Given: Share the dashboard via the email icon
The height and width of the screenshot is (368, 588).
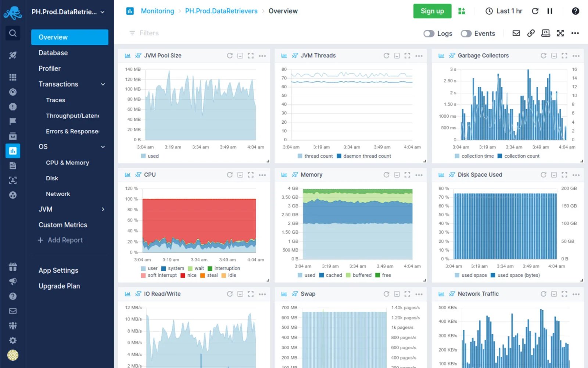Looking at the screenshot, I should click(516, 33).
